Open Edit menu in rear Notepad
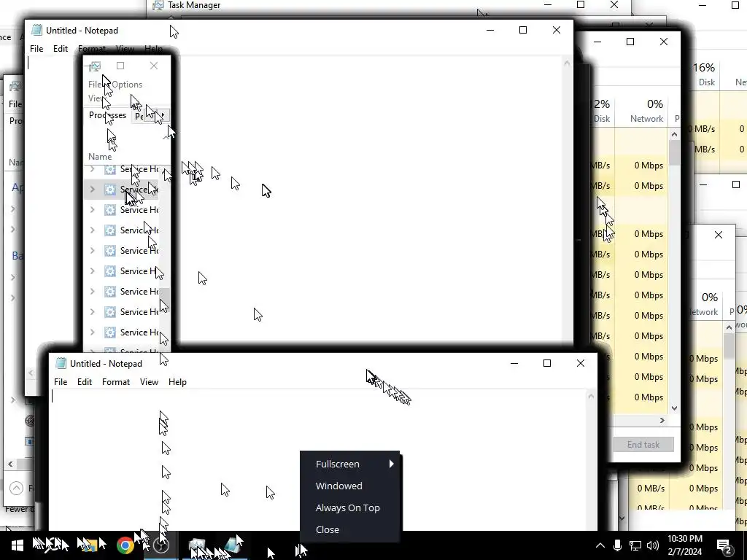The image size is (747, 560). pos(61,49)
